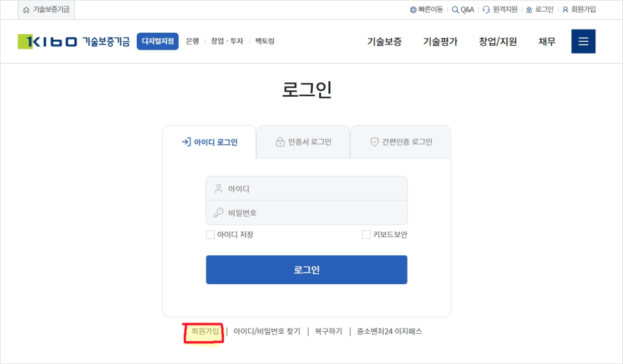The width and height of the screenshot is (623, 364).
Task: Click 아이디/비밀번호 찾기 link
Action: point(266,332)
